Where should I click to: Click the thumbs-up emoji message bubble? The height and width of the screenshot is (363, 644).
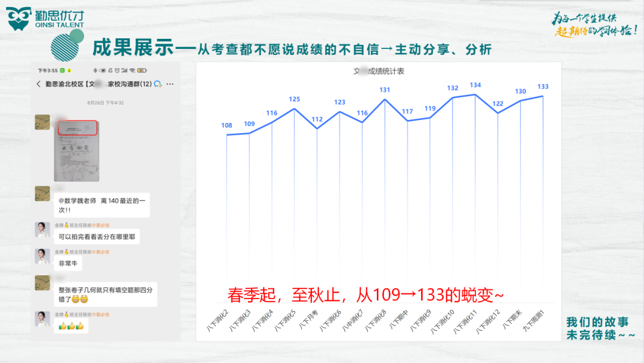tap(70, 325)
